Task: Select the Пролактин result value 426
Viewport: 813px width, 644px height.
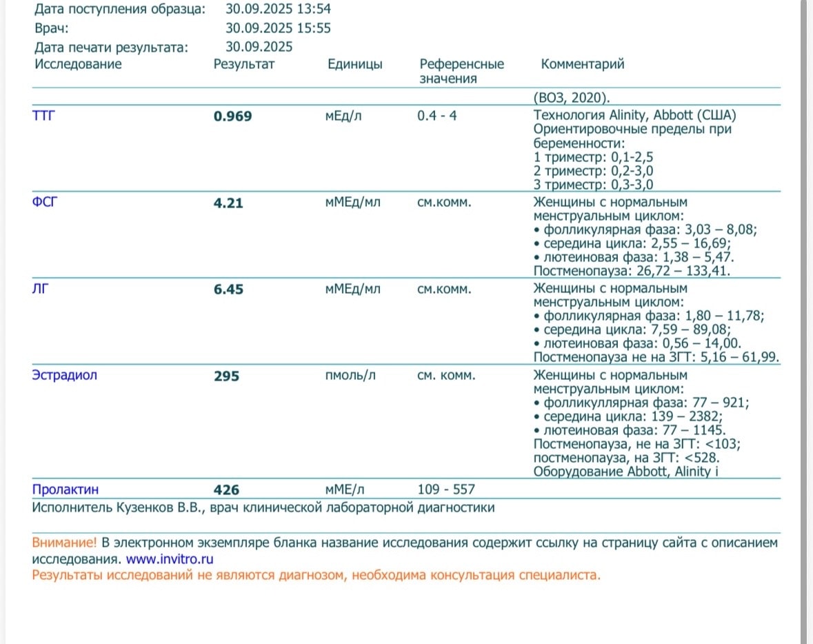Action: point(227,490)
